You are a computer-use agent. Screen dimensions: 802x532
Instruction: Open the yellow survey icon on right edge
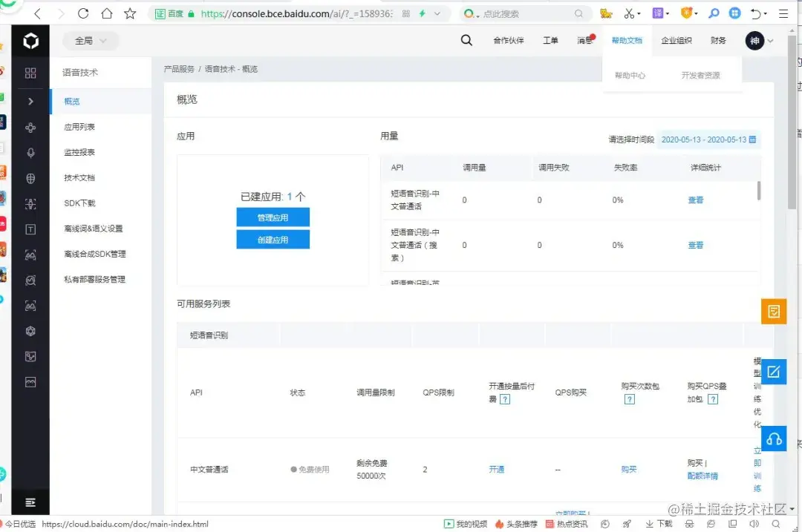point(773,312)
